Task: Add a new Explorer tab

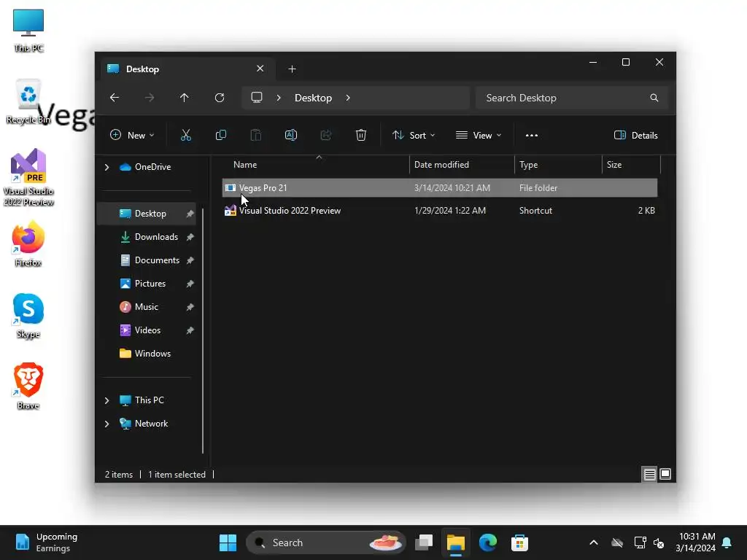Action: pos(292,69)
